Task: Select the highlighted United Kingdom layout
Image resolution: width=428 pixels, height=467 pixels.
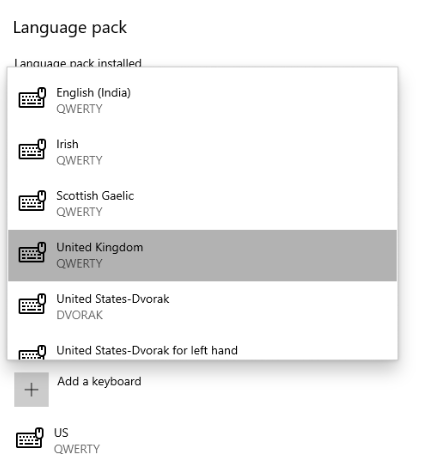Action: pos(202,255)
